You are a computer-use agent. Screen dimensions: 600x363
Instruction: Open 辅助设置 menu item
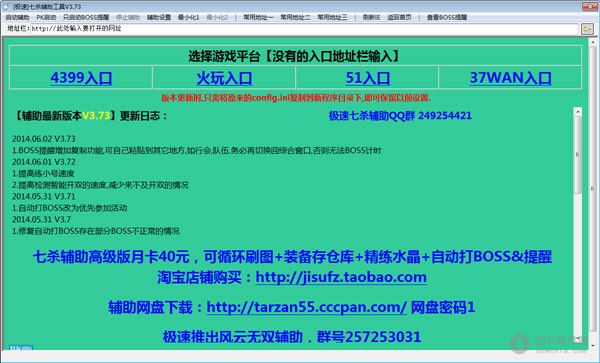click(x=159, y=17)
